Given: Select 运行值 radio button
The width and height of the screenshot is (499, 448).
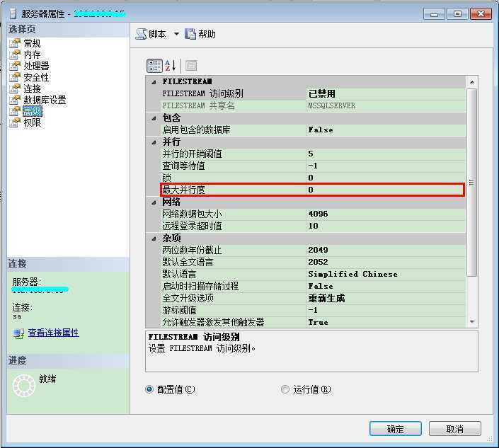Looking at the screenshot, I should click(285, 389).
